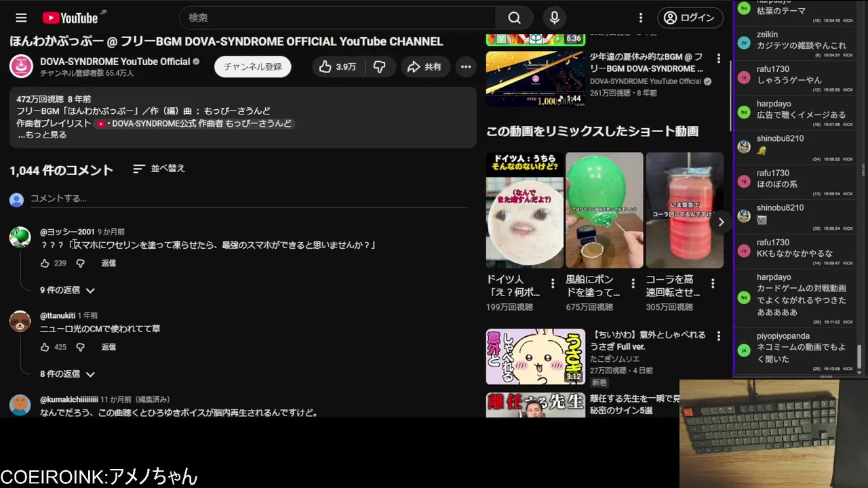This screenshot has width=868, height=488.
Task: Click rafu1730 avatar beside ほのぼの系
Action: 744,180
